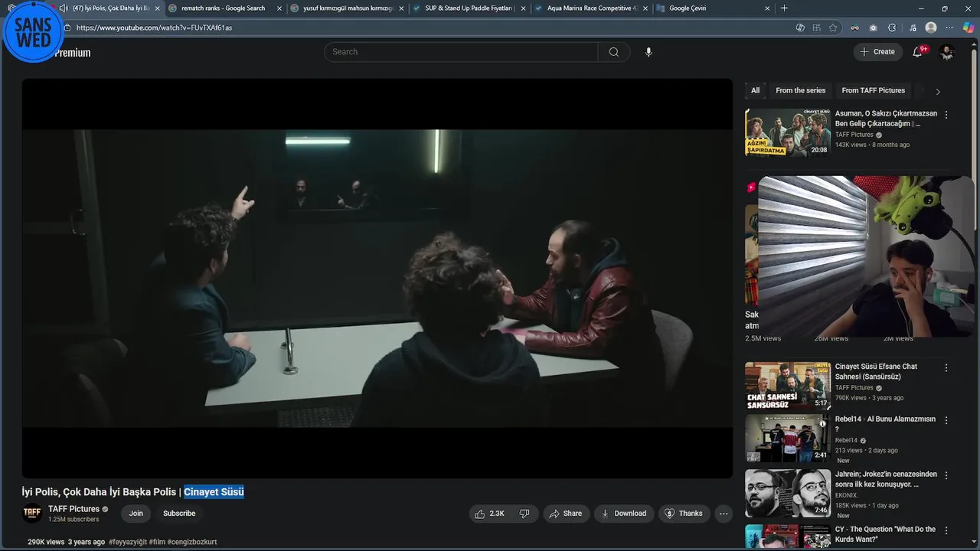Open browser settings and more menu

click(x=950, y=28)
